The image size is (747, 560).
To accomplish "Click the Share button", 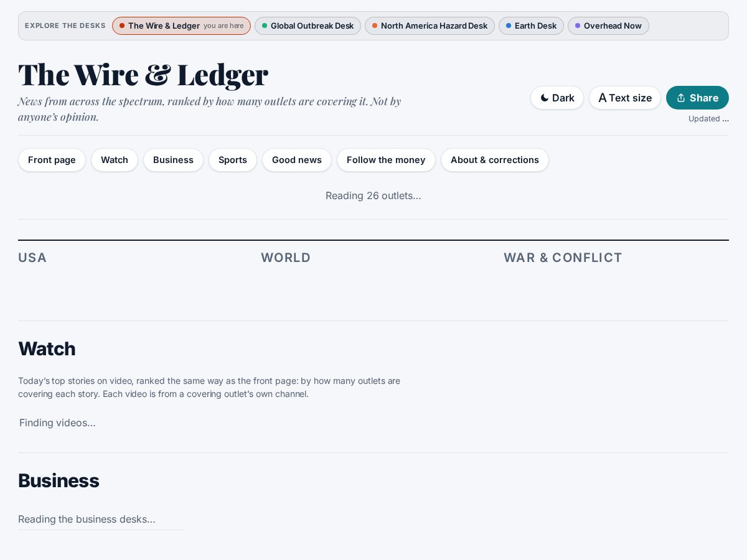I will coord(697,98).
